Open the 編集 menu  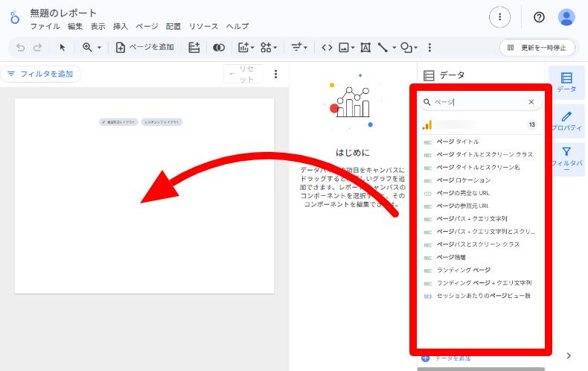[x=75, y=26]
